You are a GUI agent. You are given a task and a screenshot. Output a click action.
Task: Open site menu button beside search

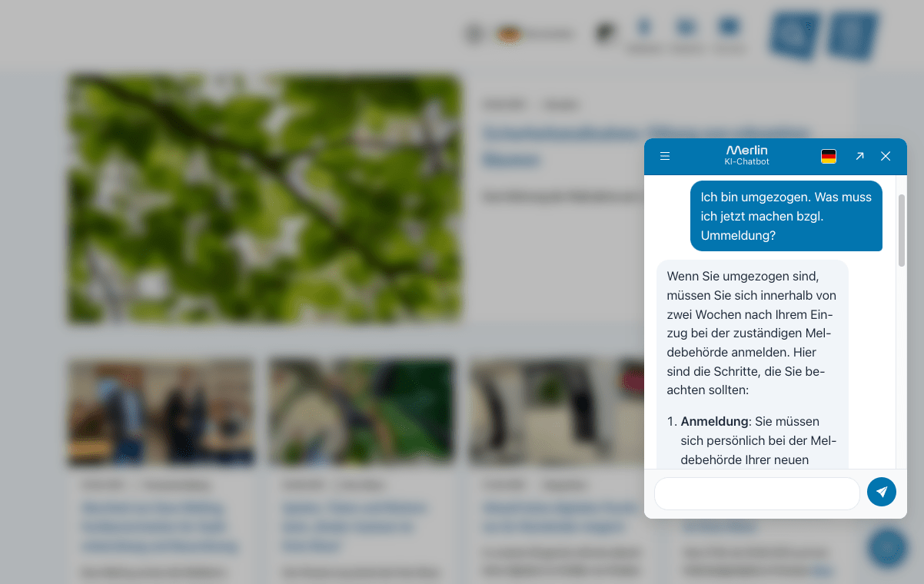pyautogui.click(x=853, y=35)
